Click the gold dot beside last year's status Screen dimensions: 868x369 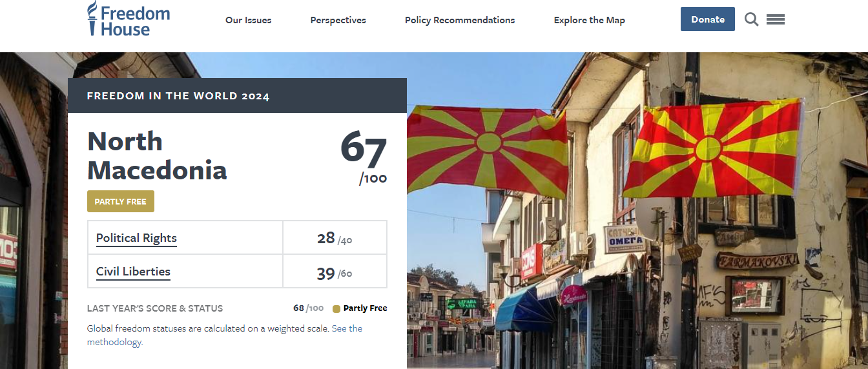tap(336, 308)
